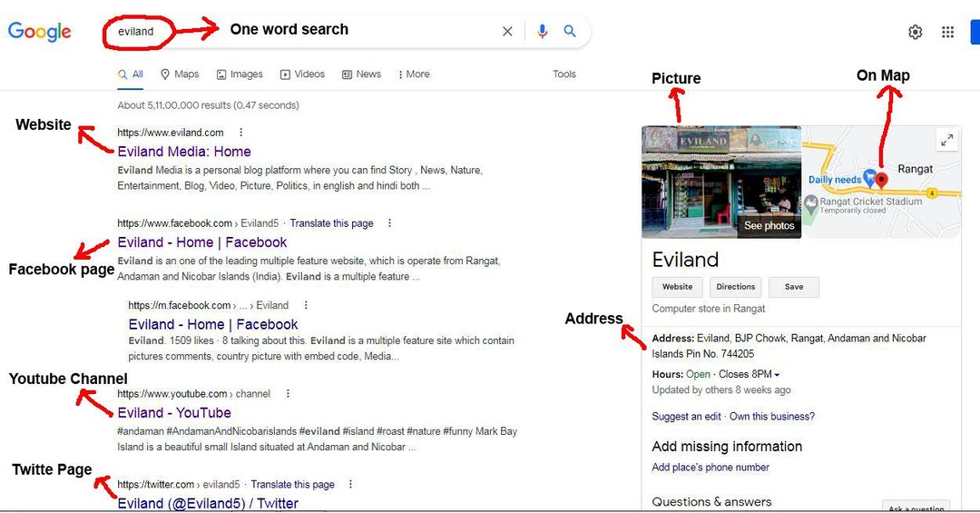Open options dots next to www.facebook.com result
This screenshot has height=513, width=980.
(389, 222)
